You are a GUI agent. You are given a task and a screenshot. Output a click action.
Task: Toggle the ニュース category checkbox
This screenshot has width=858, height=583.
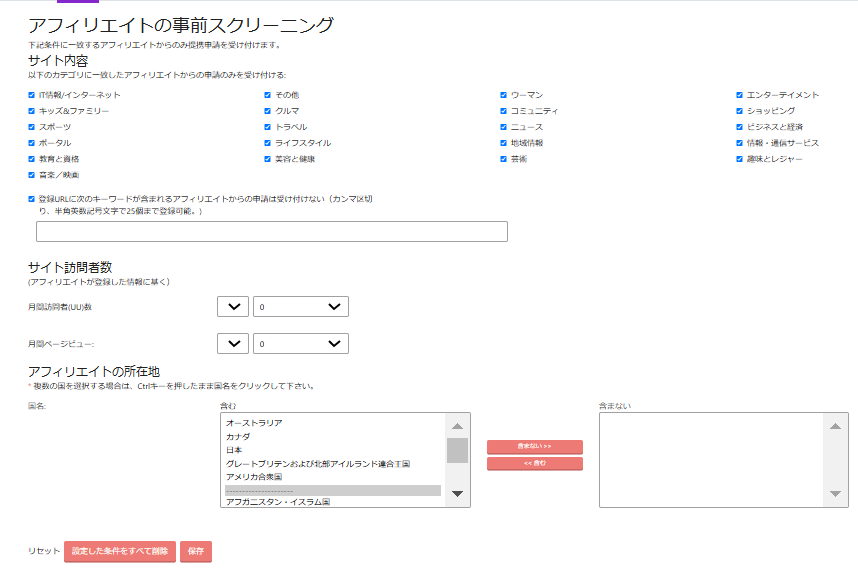(504, 127)
